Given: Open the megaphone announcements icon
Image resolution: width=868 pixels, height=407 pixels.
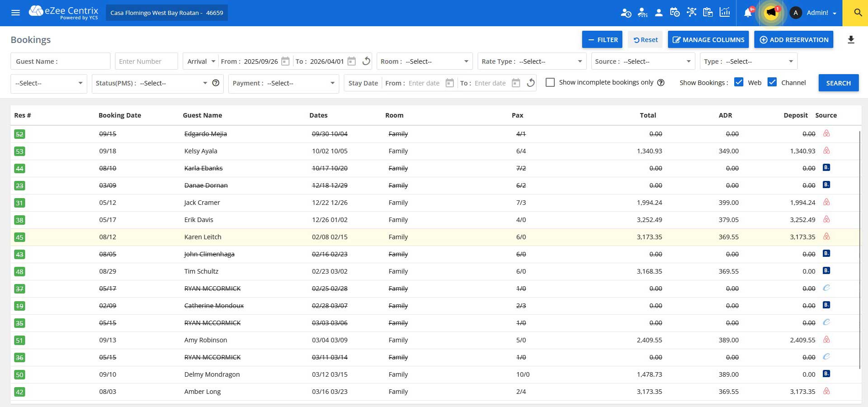Looking at the screenshot, I should (771, 13).
